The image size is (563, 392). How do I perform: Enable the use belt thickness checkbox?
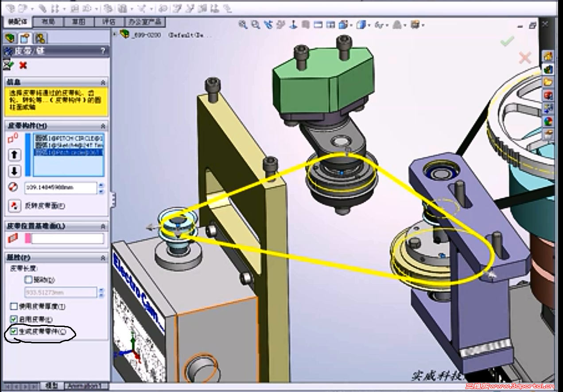tap(14, 306)
